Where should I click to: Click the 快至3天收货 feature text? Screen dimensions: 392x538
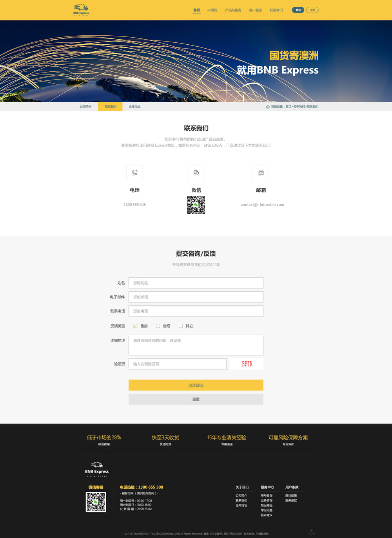coord(165,437)
